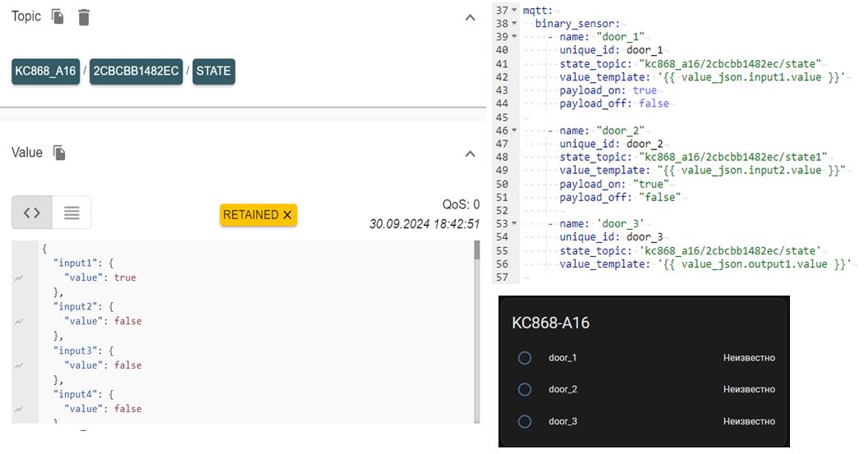Click the door_1 entity state icon
The height and width of the screenshot is (454, 868).
tap(525, 358)
